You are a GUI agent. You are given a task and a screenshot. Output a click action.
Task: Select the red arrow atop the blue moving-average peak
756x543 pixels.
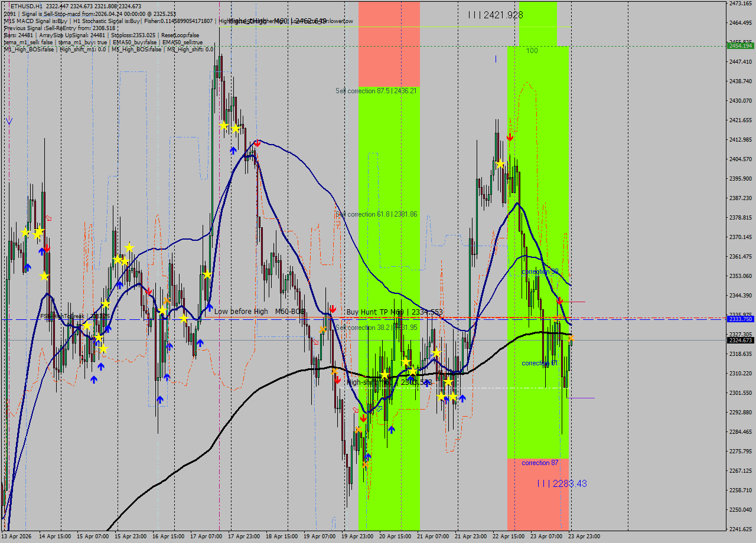(x=258, y=143)
